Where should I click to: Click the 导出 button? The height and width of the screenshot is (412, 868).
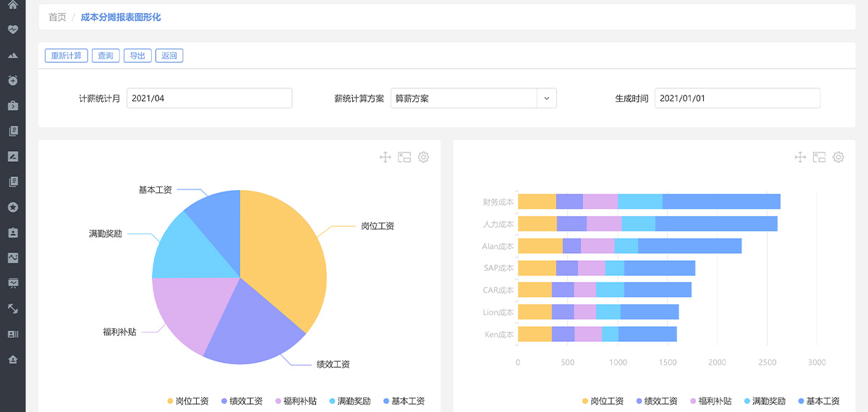click(137, 56)
